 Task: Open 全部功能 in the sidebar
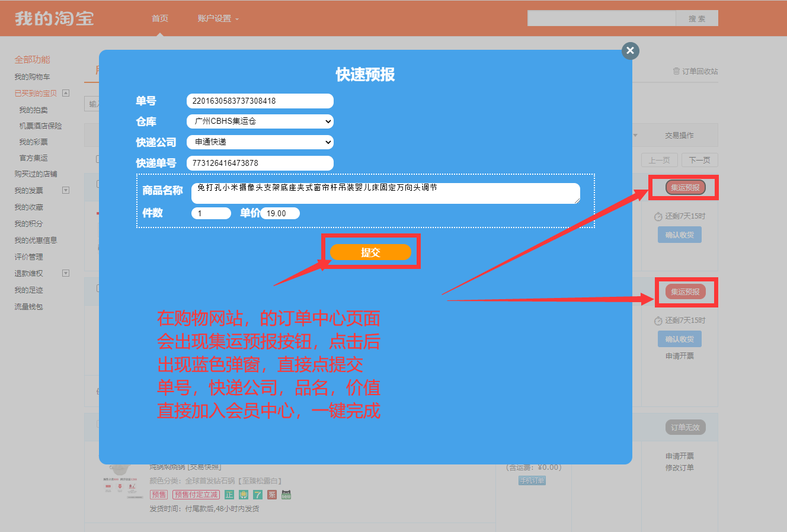(33, 59)
